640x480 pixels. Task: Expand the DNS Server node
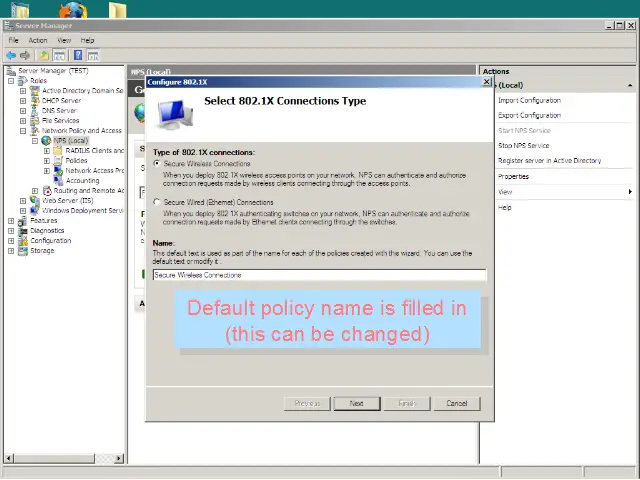click(23, 111)
